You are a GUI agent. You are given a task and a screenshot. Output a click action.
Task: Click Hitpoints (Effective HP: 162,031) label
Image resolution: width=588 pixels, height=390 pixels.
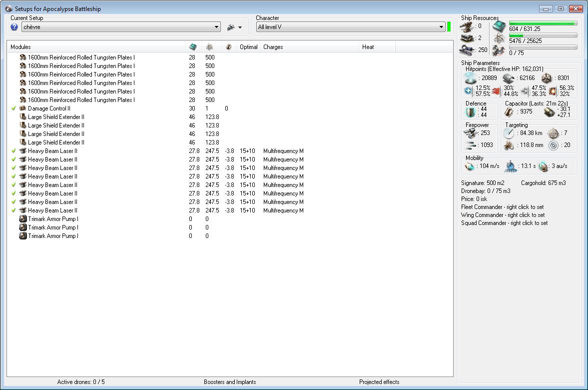[x=505, y=68]
